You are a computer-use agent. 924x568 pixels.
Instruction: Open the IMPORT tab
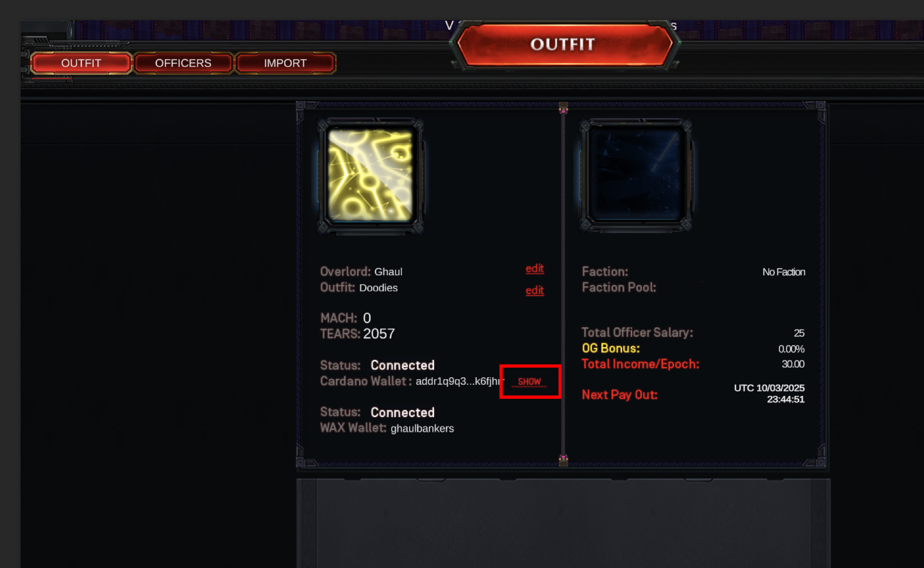coord(285,63)
